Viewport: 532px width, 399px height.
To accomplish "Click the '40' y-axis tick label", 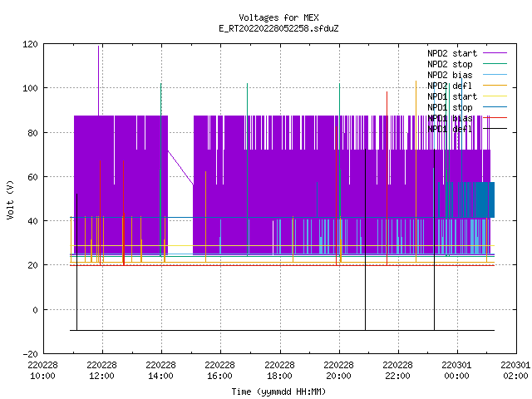I will (x=32, y=221).
